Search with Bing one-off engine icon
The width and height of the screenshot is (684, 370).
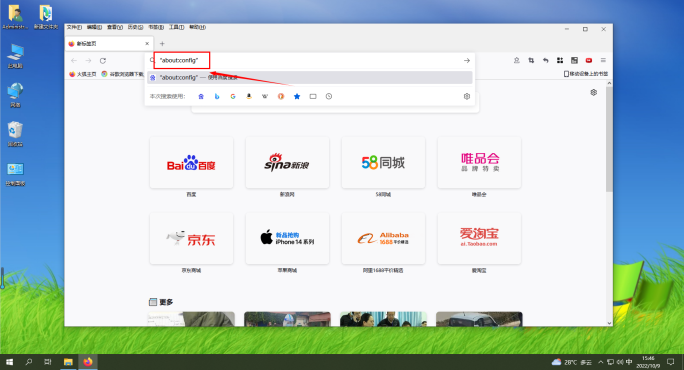(217, 96)
